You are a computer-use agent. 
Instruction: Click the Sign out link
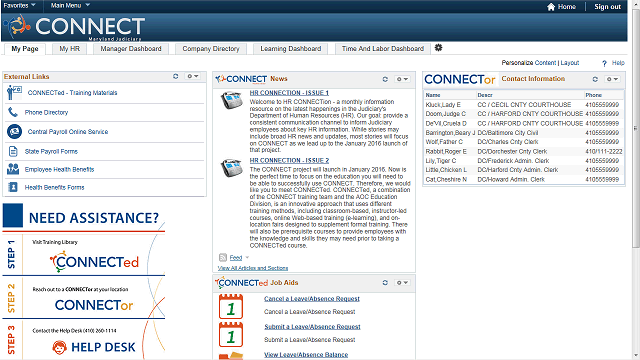pos(607,7)
